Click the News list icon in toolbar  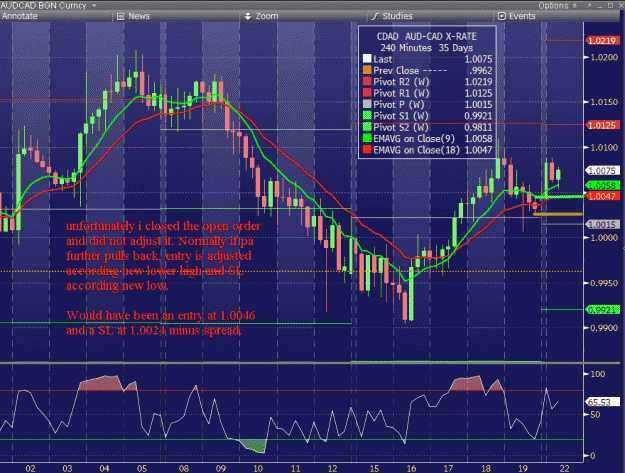coord(120,16)
